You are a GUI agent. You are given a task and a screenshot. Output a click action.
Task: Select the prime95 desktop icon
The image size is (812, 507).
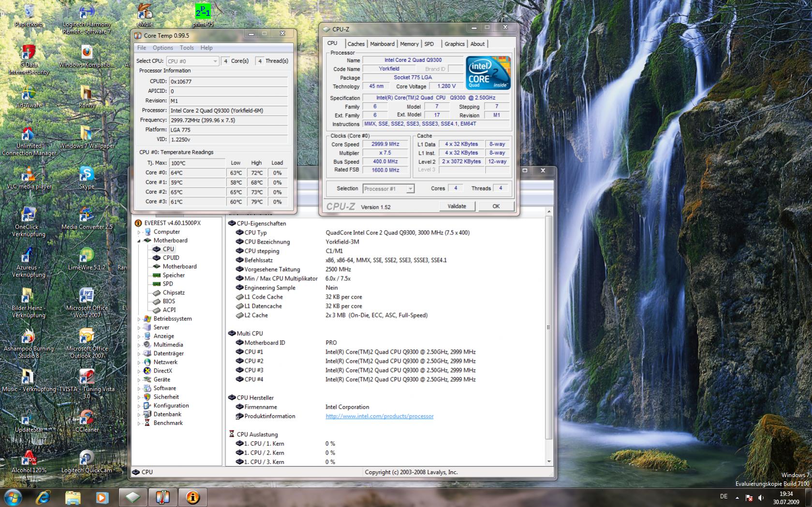tap(203, 14)
